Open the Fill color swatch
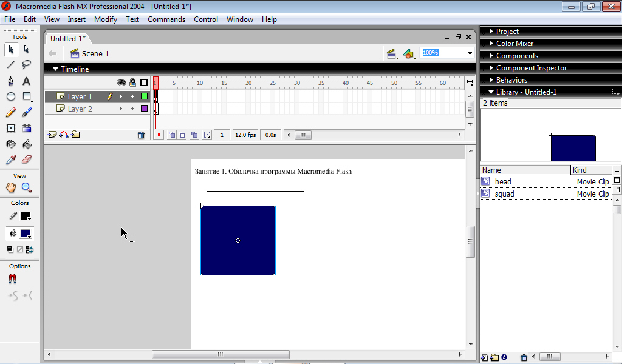This screenshot has width=622, height=364. (x=26, y=234)
